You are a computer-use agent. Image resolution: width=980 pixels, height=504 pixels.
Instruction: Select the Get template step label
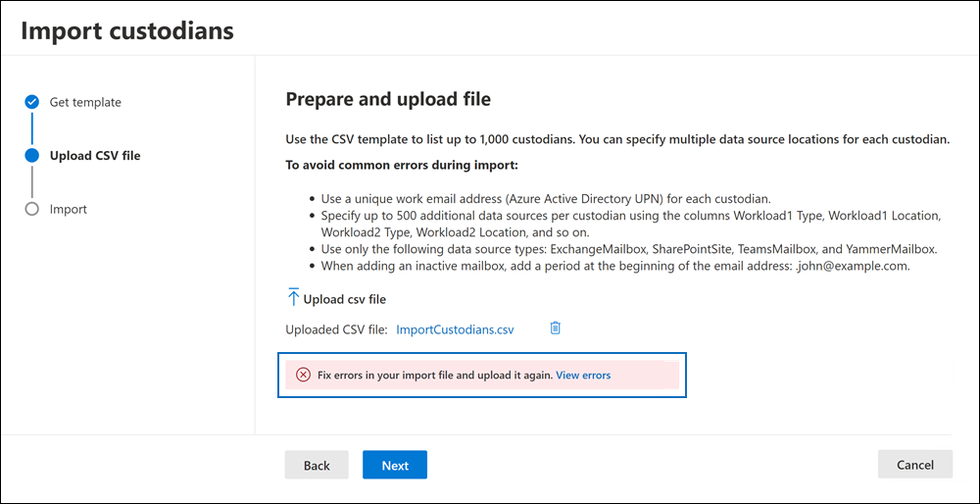click(85, 102)
